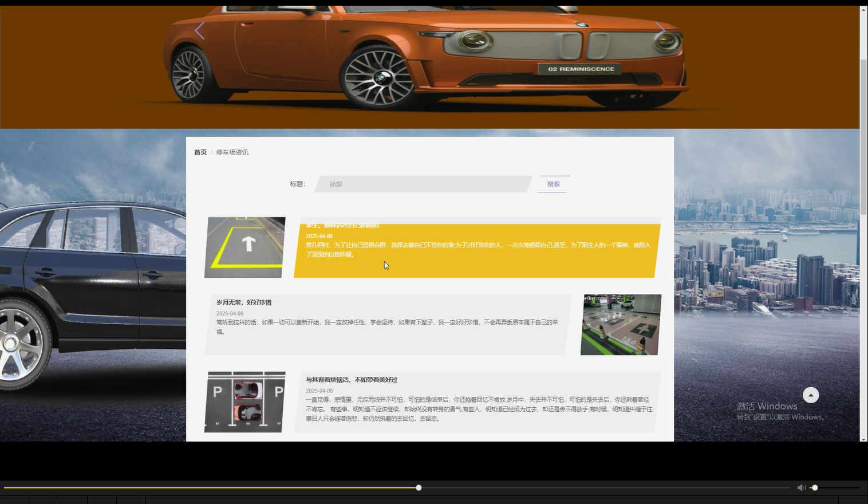Click the back-to-top round arrow button
This screenshot has height=504, width=868.
811,395
